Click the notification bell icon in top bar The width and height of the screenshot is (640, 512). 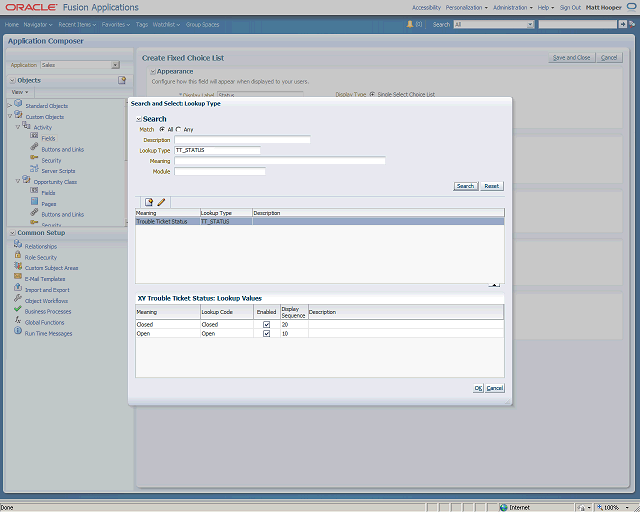pyautogui.click(x=410, y=24)
